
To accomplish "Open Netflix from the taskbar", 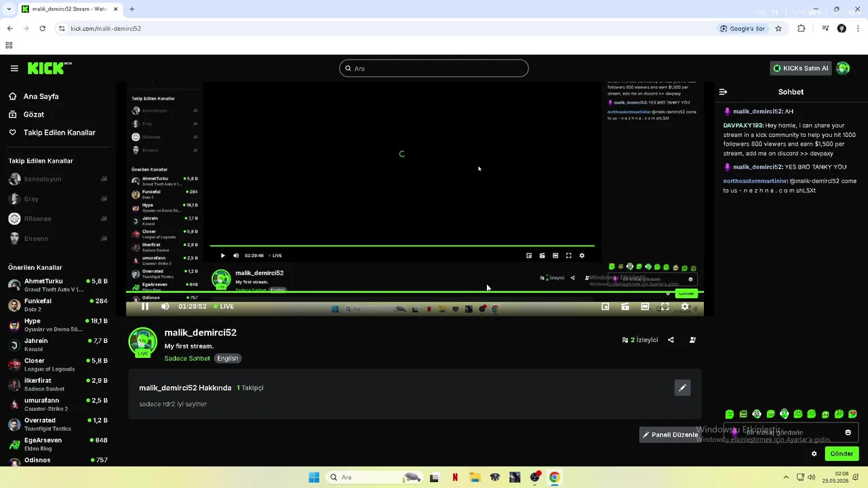I will pyautogui.click(x=455, y=477).
